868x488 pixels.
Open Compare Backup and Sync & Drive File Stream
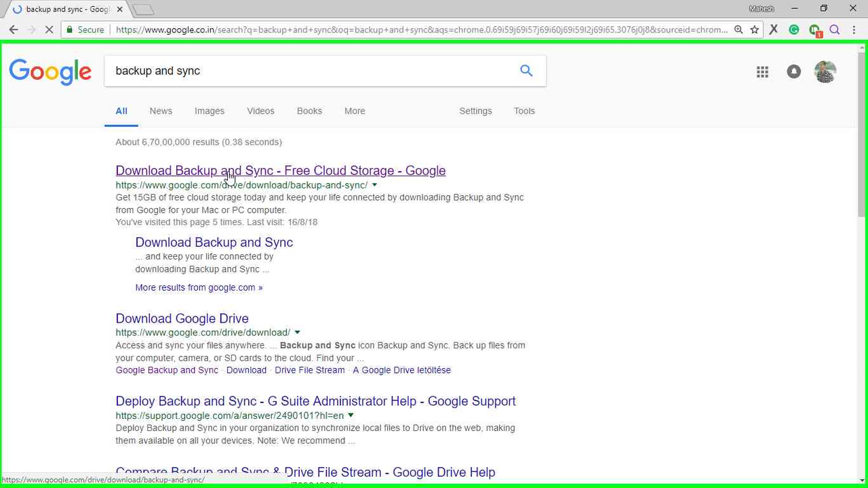pos(305,472)
